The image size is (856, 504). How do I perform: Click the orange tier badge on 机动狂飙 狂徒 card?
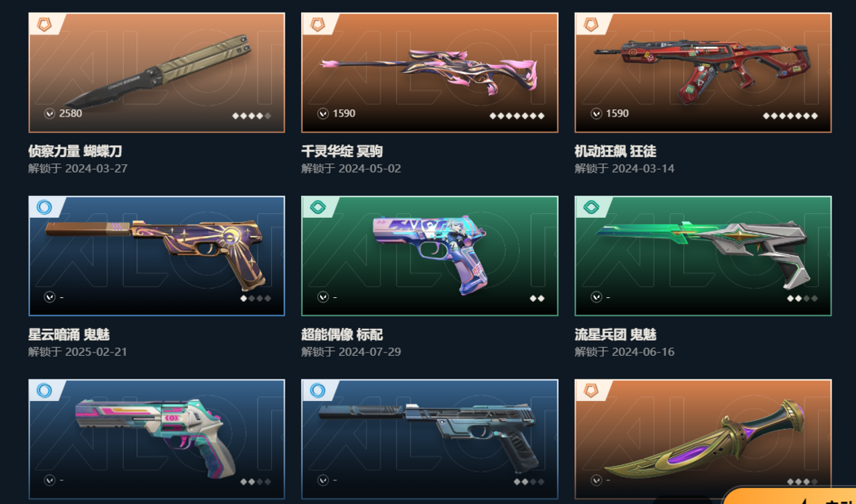click(x=590, y=25)
